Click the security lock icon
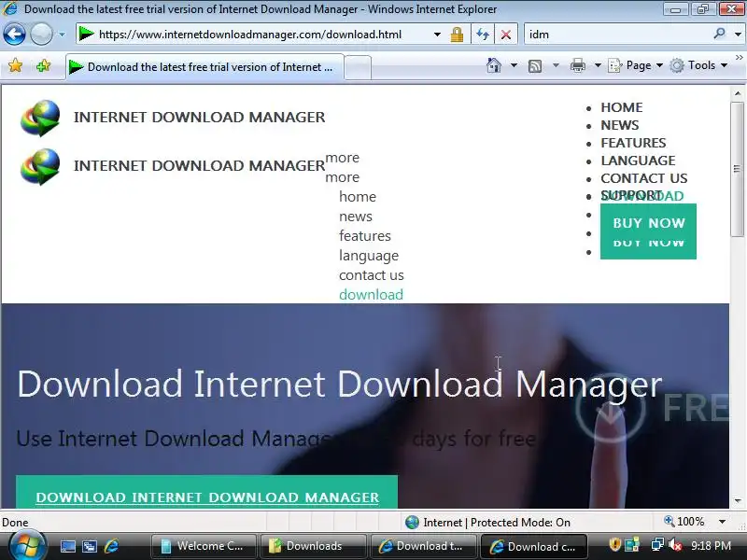The image size is (747, 560). 457,35
